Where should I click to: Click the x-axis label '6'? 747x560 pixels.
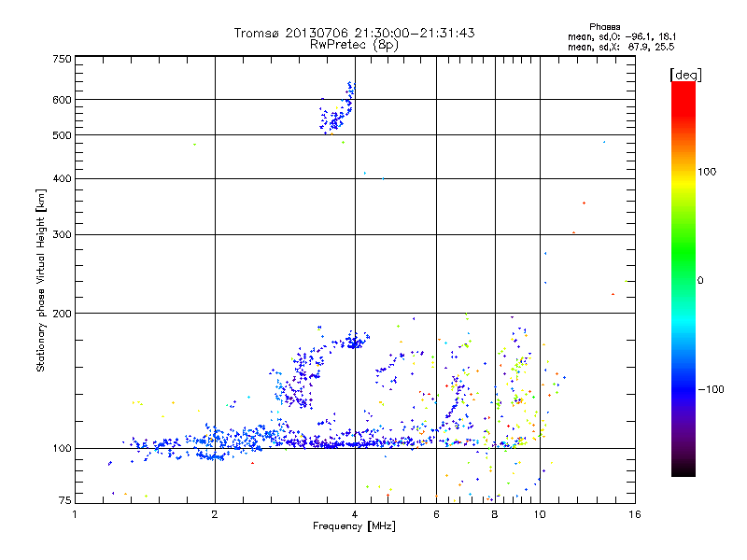436,514
